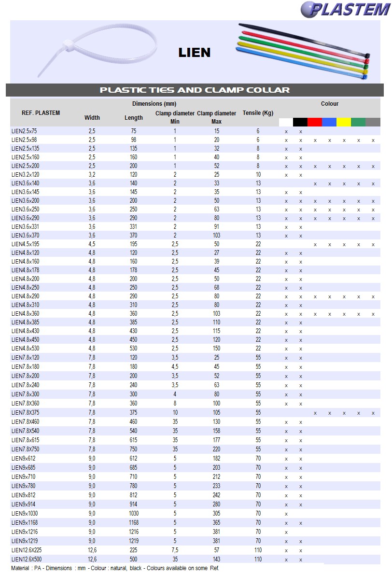Screen dimensions: 392x574
Task: Click the Plastic Ties and Clamp Collar banner
Action: pos(195,90)
